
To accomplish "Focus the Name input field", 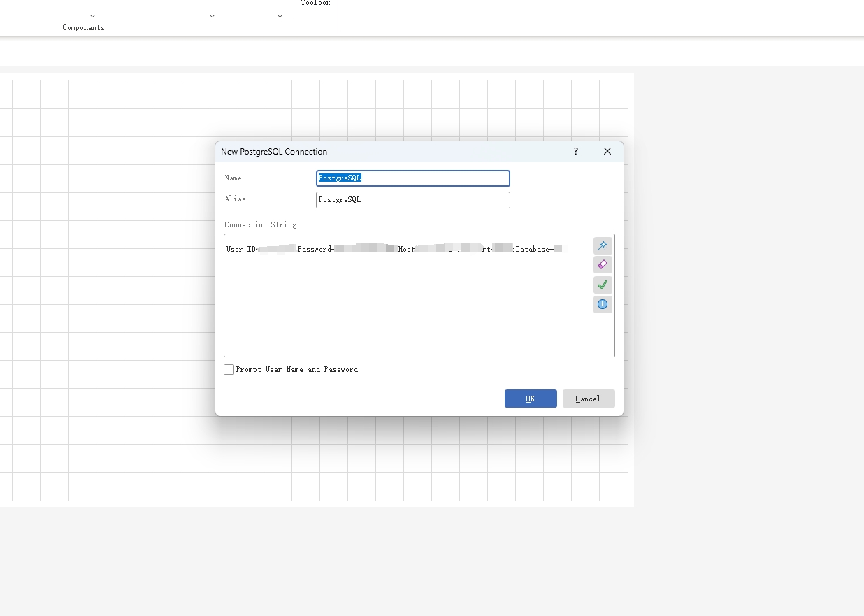I will click(x=413, y=178).
